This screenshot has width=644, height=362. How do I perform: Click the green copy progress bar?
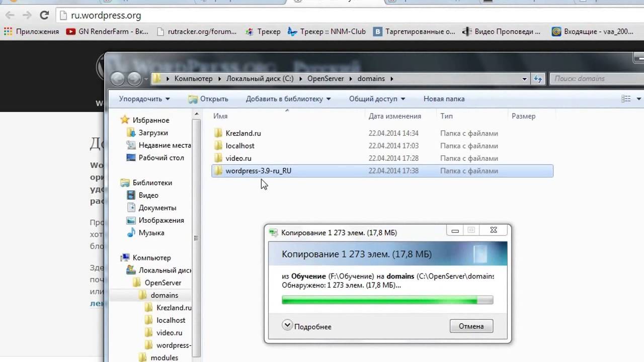pyautogui.click(x=387, y=300)
